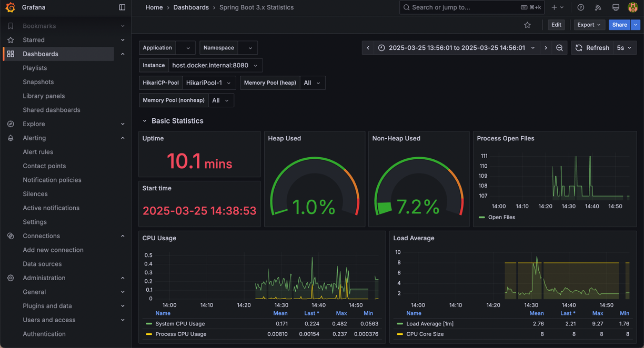The height and width of the screenshot is (348, 644).
Task: Sort Load Average legend by Max
Action: coord(598,313)
